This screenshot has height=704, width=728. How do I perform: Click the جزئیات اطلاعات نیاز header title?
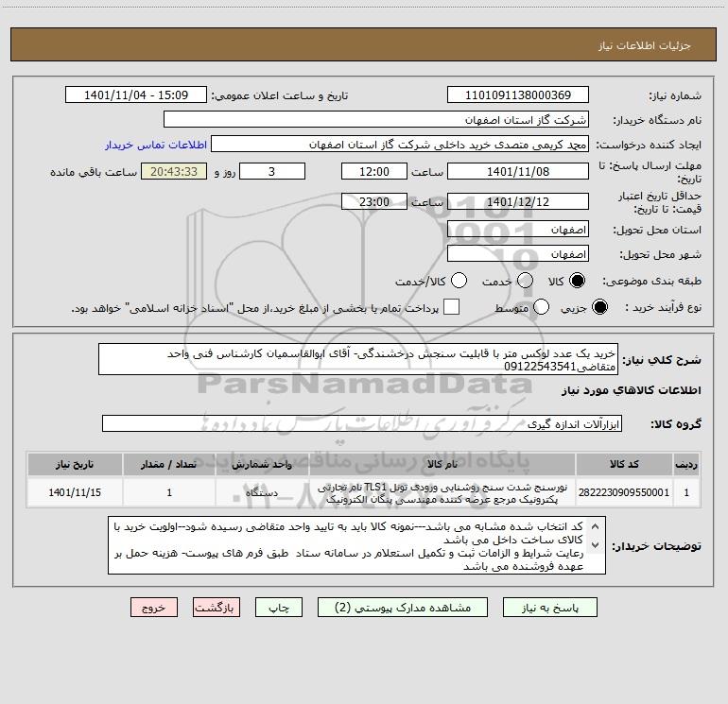[x=645, y=45]
